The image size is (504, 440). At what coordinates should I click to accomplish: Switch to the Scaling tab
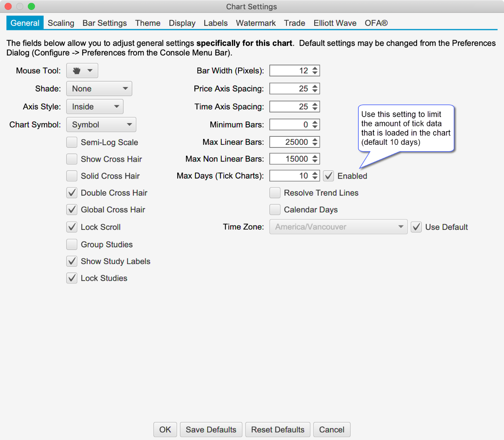coord(61,23)
